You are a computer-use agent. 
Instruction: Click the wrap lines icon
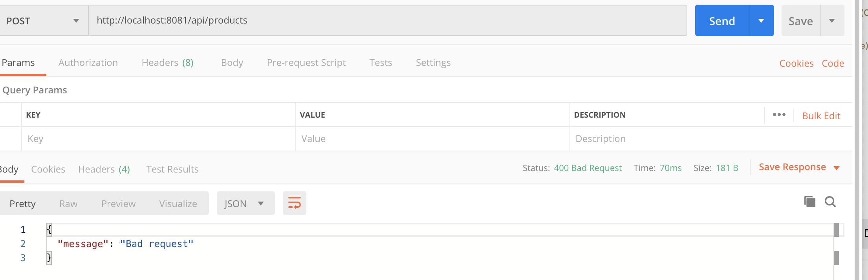pos(294,203)
